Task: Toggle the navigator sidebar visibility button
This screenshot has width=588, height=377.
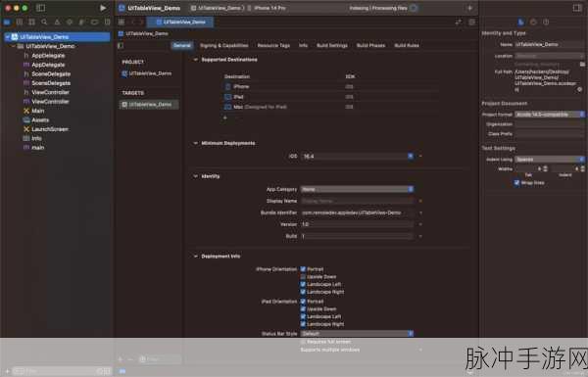Action: click(x=40, y=8)
